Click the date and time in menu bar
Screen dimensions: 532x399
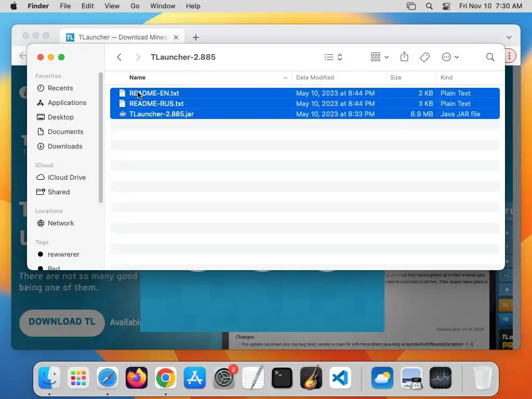(490, 6)
